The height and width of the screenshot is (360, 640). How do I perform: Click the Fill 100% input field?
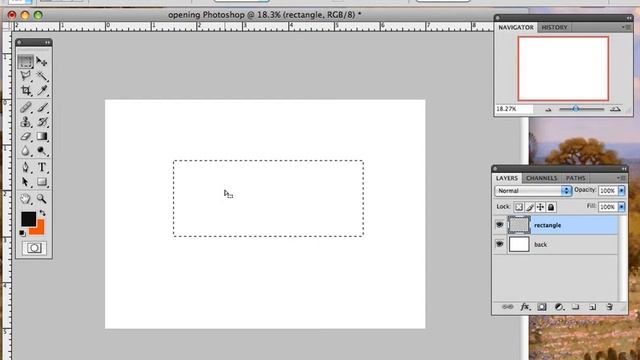[x=608, y=207]
